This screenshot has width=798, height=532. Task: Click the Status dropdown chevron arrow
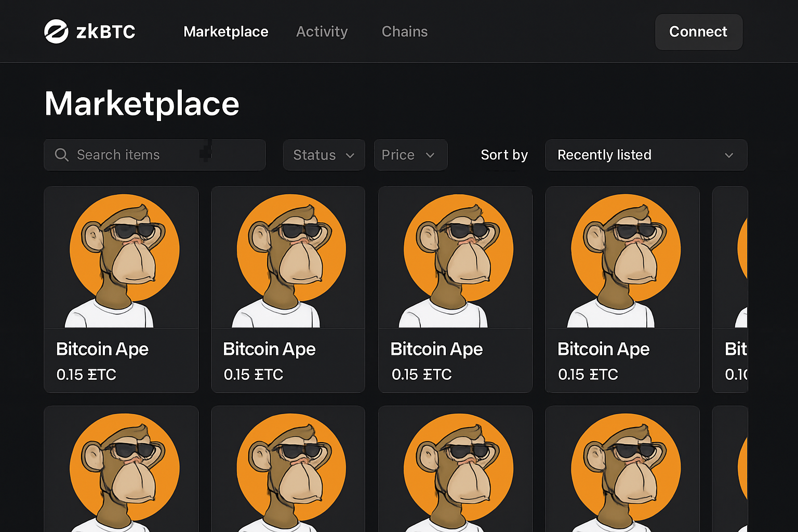click(x=349, y=155)
